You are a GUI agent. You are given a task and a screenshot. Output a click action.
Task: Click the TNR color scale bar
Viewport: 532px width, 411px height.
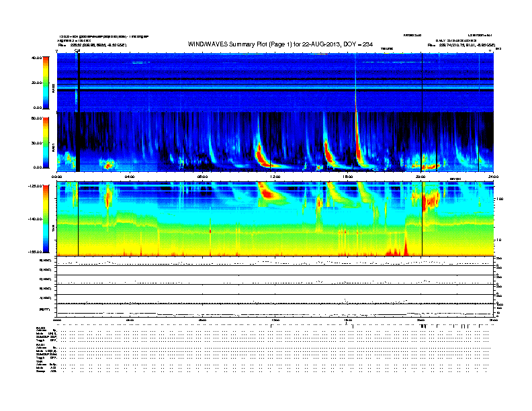46,219
